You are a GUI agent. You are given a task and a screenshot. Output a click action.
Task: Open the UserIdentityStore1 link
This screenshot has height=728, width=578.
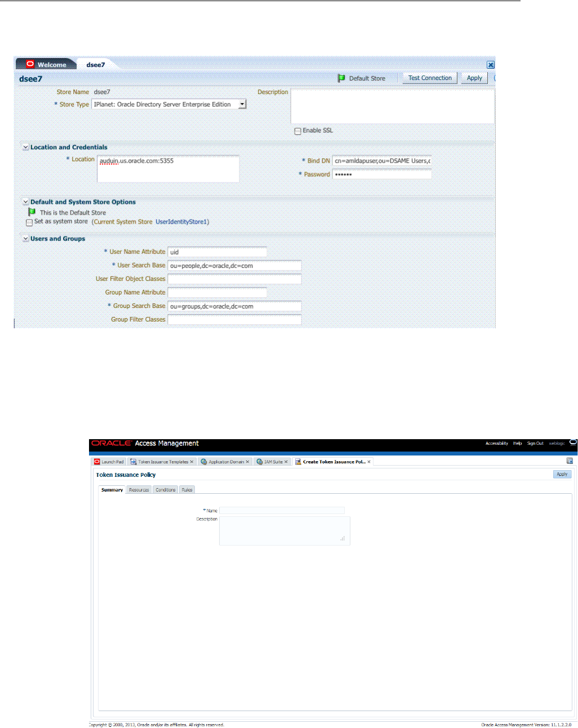pos(181,222)
